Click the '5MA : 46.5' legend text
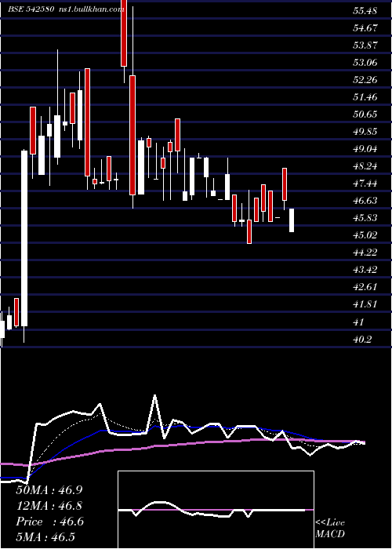Screen dimensions: 392x549 coord(45,537)
